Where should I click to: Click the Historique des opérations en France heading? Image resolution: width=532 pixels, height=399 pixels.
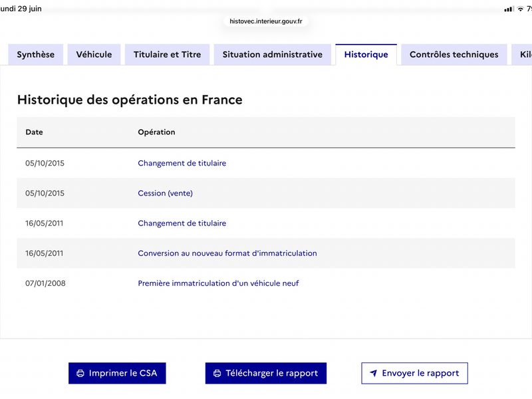130,100
